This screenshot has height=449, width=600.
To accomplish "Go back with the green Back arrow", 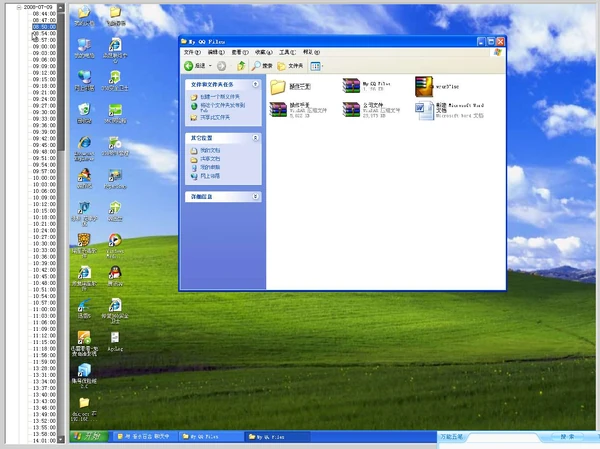I will (195, 66).
